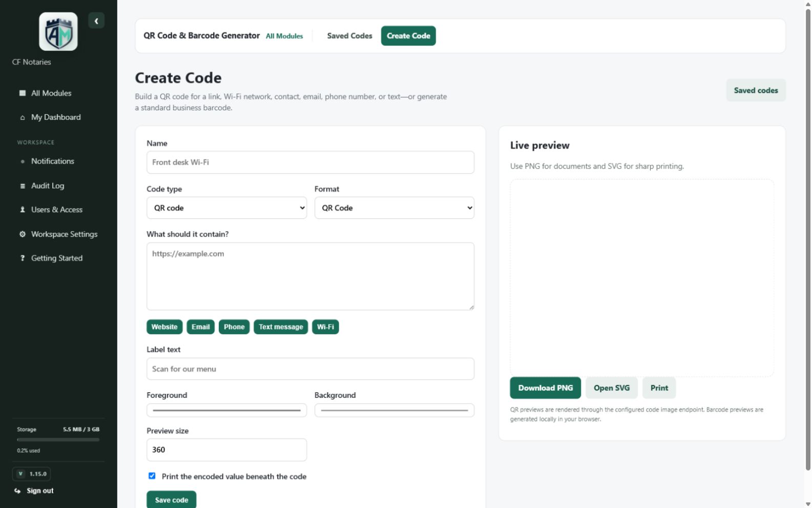Screen dimensions: 812x508
Task: Click the Users & Access person icon
Action: click(23, 210)
